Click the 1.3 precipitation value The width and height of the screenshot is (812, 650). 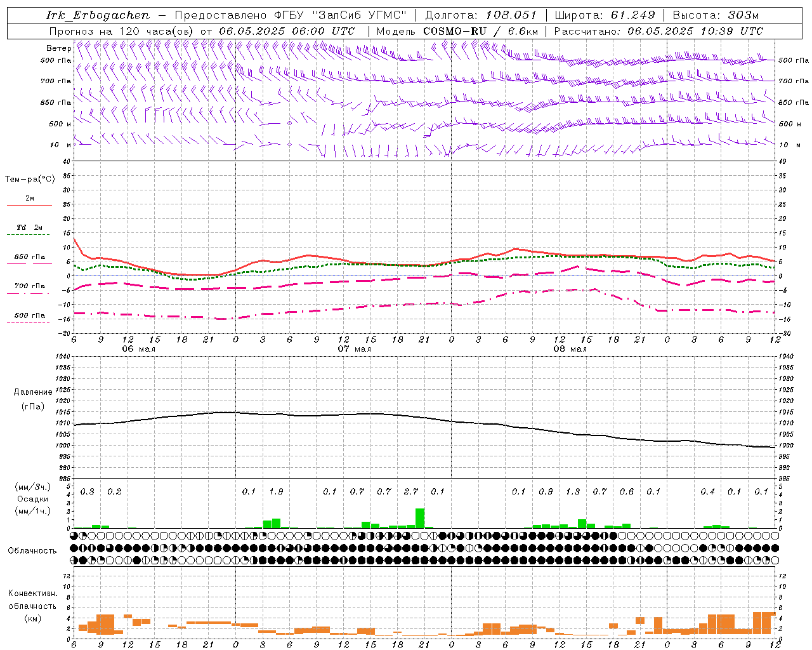point(573,492)
